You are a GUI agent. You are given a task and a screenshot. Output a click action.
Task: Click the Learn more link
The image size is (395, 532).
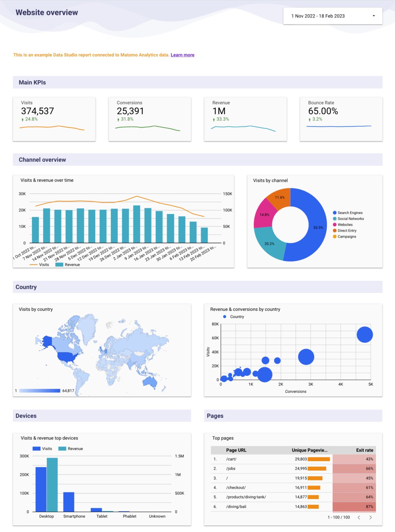182,55
